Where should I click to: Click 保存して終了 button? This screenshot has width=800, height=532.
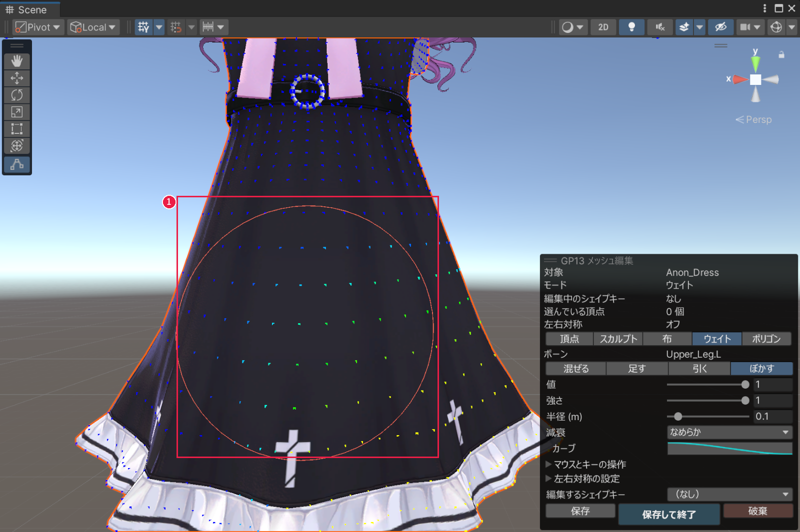[669, 514]
